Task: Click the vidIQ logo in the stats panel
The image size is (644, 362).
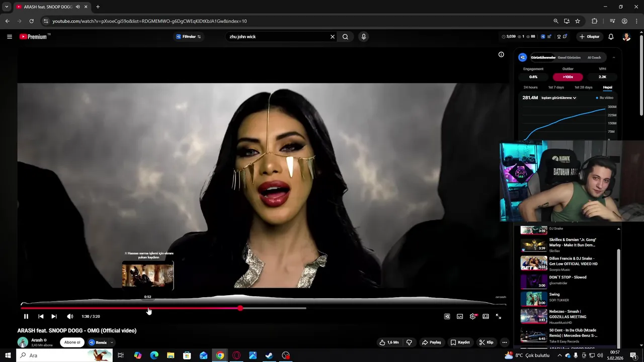Action: tap(523, 57)
